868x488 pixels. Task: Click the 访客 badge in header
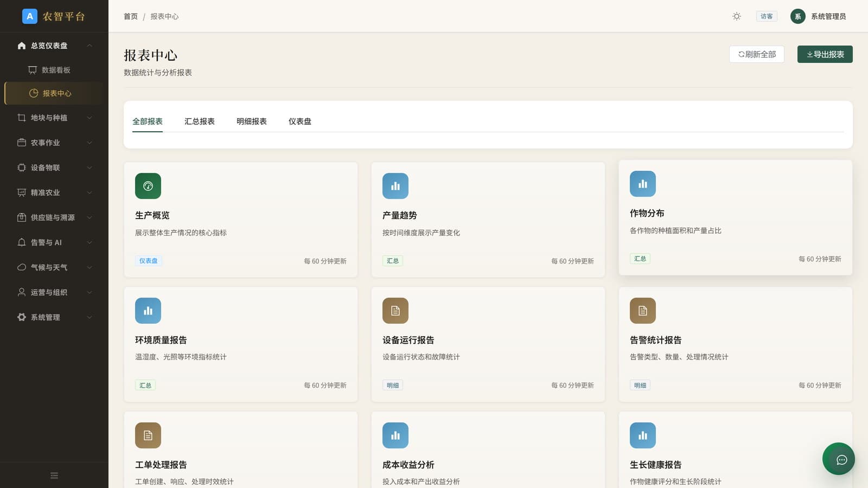click(767, 16)
